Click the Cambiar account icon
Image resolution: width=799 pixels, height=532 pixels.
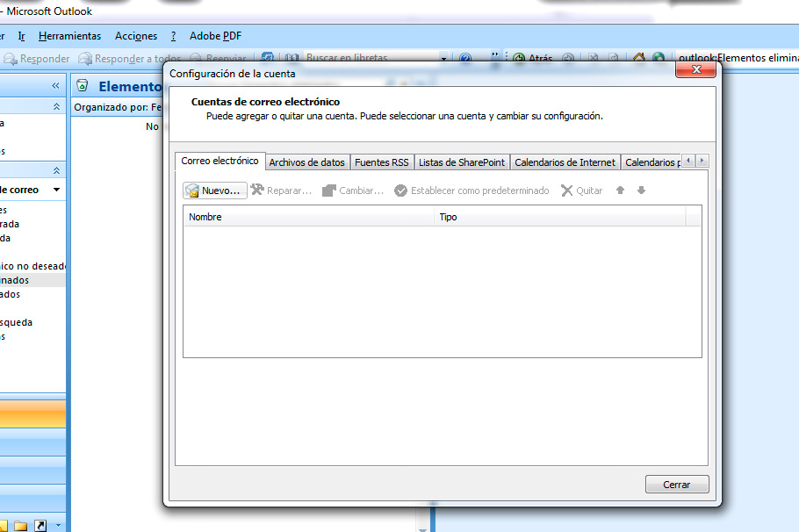tap(328, 191)
